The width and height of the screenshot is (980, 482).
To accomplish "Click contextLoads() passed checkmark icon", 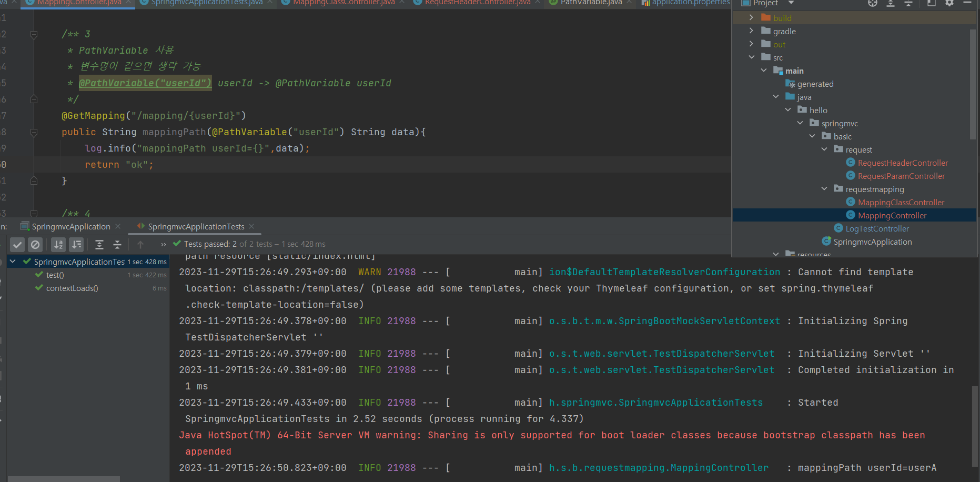I will pos(39,287).
